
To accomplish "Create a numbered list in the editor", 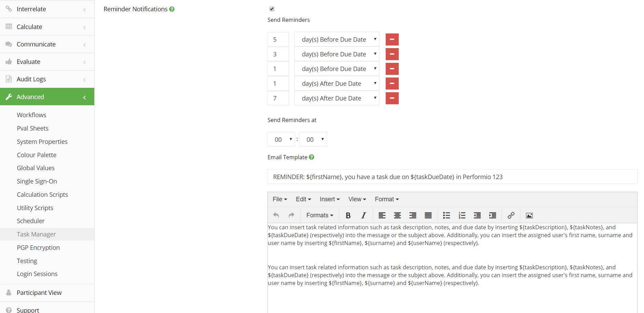I will coord(462,215).
